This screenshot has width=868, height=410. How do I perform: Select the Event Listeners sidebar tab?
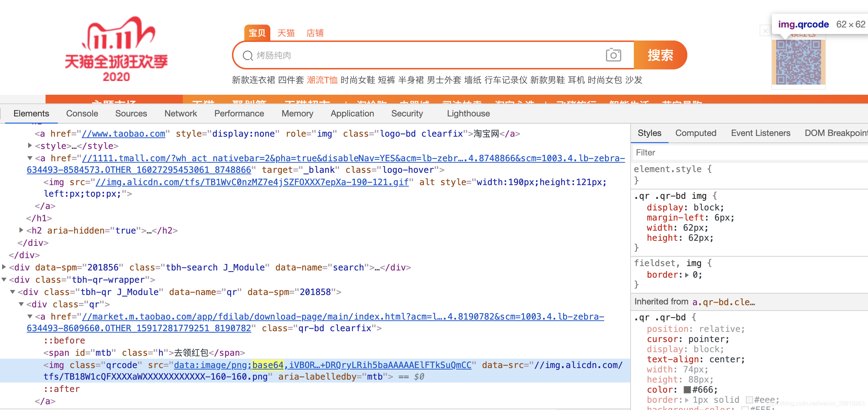tap(760, 133)
